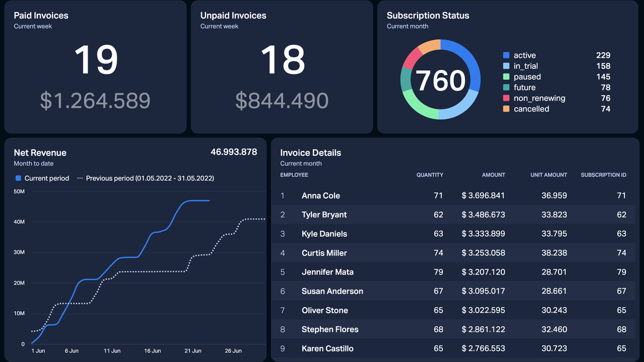
Task: Toggle the Current period chart series
Action: (42, 178)
